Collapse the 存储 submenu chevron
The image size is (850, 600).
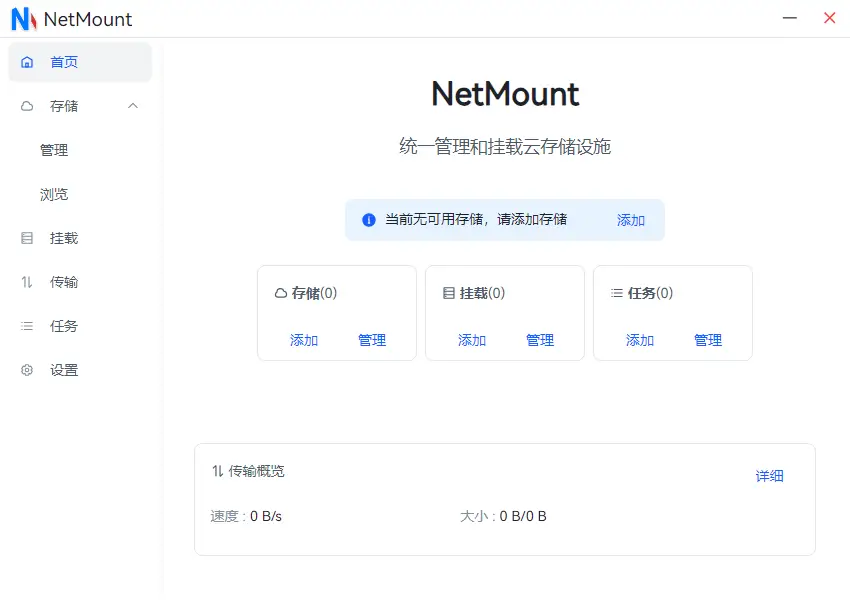133,106
